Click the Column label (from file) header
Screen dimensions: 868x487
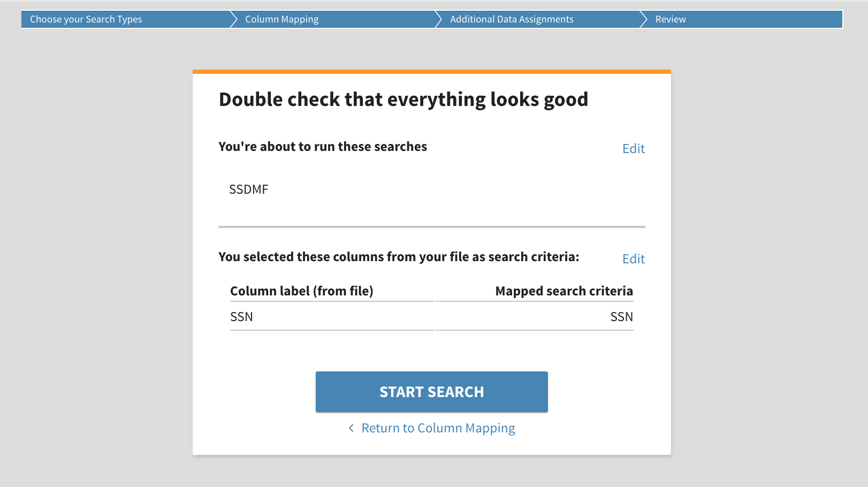pos(302,291)
